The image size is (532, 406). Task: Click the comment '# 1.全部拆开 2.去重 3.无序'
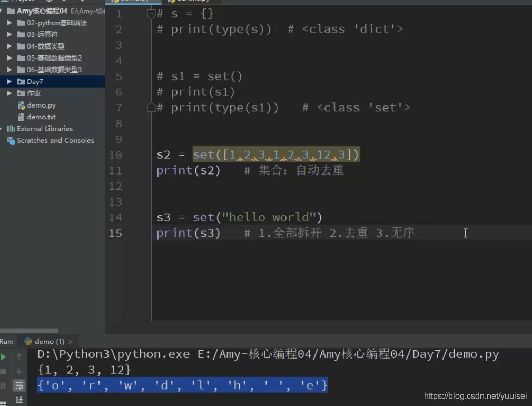point(329,233)
